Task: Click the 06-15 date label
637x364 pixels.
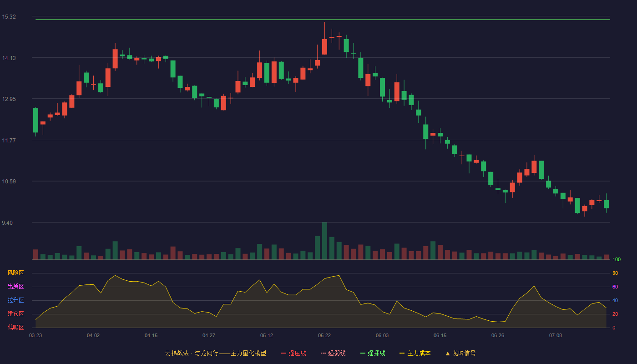Action: 440,335
